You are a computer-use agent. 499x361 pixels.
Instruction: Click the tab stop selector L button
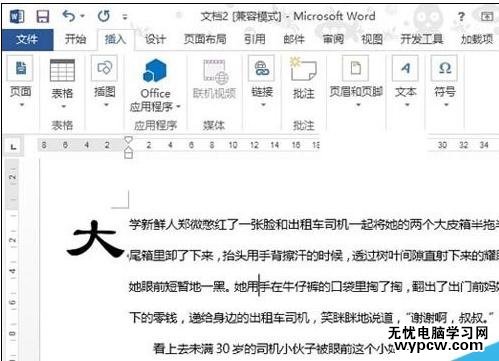click(13, 146)
